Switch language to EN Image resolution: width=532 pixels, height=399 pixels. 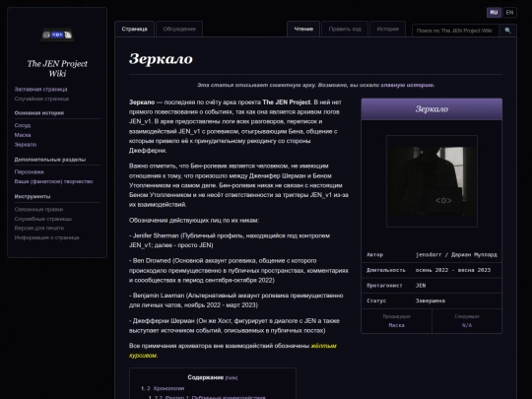509,13
